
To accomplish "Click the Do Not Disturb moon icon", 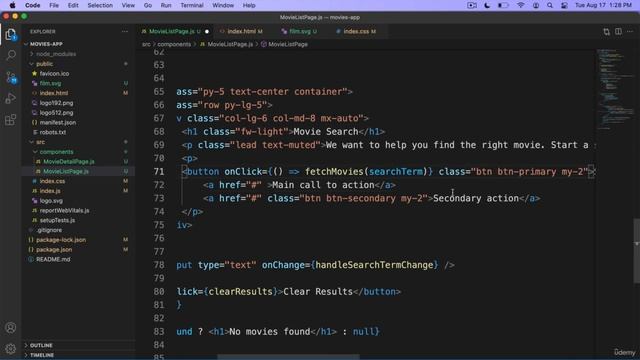I will (x=487, y=5).
